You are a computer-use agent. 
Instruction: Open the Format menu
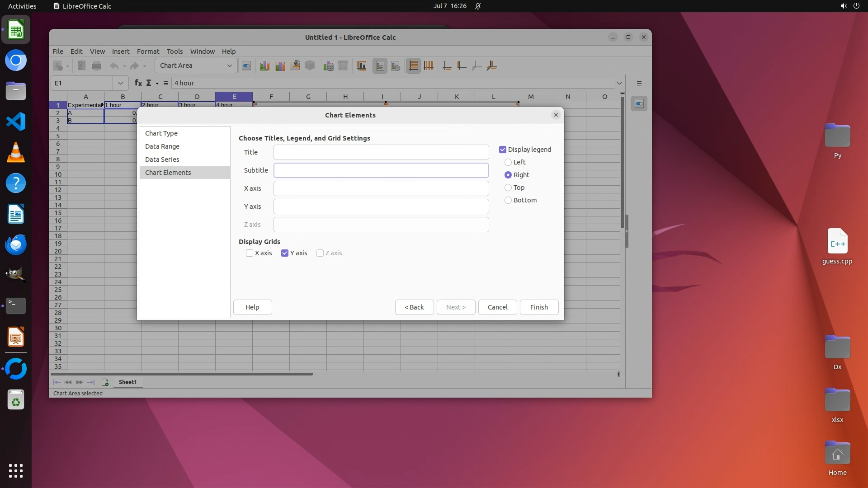pyautogui.click(x=148, y=52)
